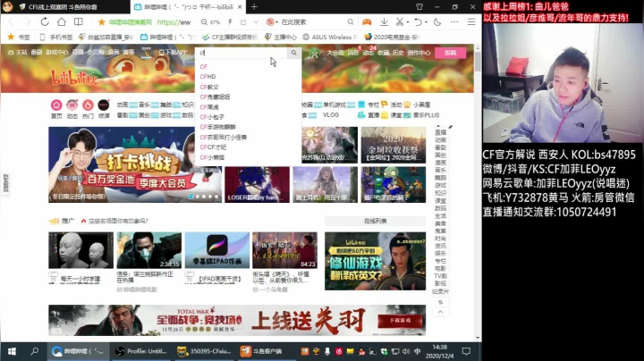Click the zoom 67% magnifier icon
The height and width of the screenshot is (361, 644).
[x=204, y=22]
